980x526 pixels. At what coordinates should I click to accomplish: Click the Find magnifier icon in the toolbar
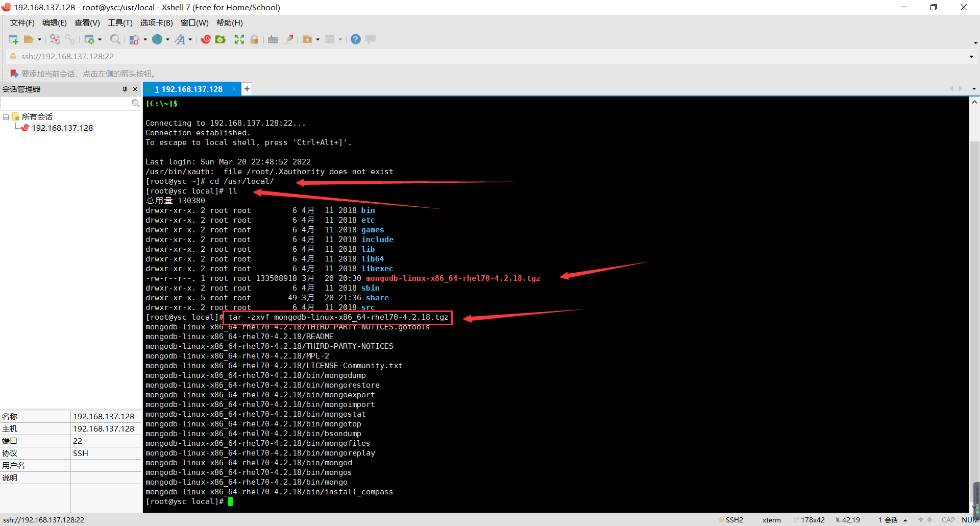(x=115, y=39)
